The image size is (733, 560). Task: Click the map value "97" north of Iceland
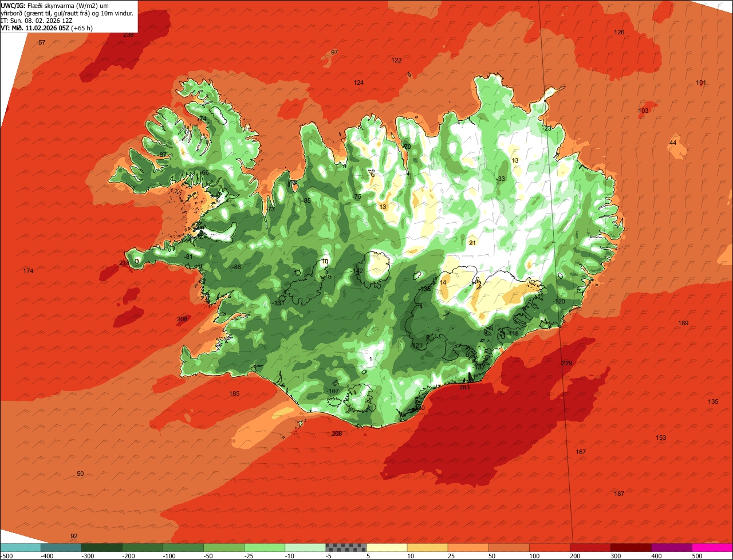(334, 53)
